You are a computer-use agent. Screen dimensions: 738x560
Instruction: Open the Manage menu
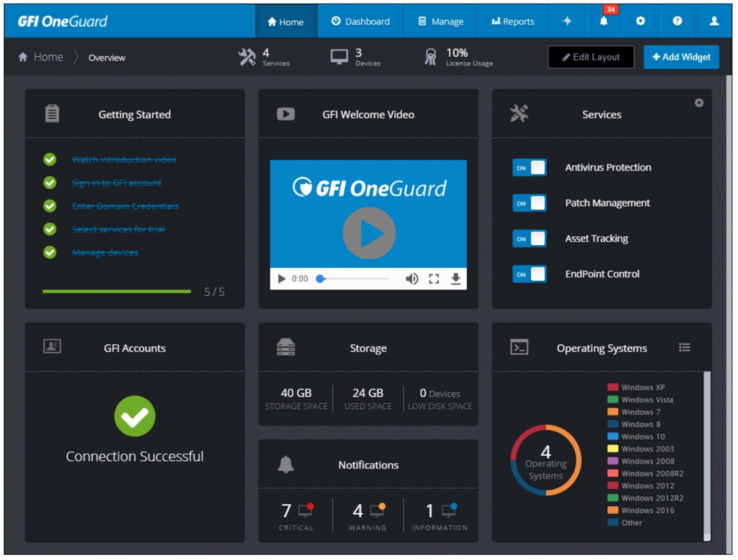point(441,21)
